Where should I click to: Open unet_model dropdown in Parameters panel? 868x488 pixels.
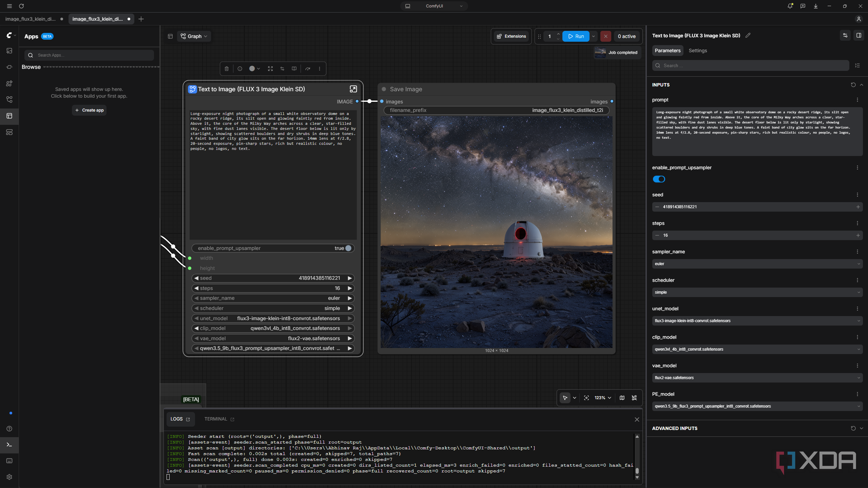[x=757, y=321]
